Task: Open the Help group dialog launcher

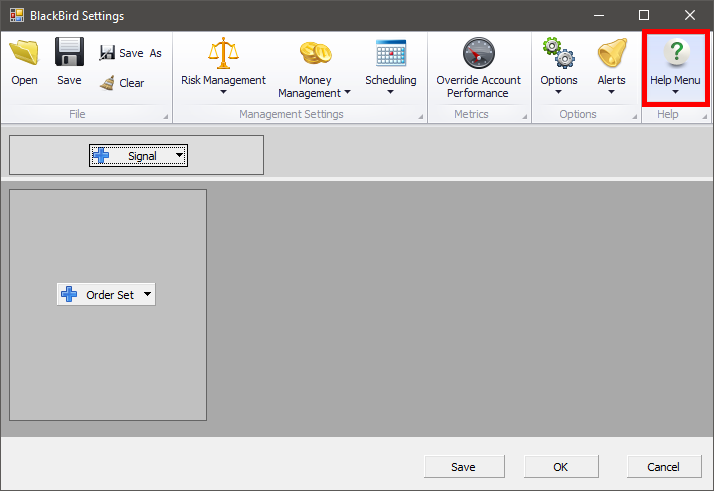Action: [704, 117]
